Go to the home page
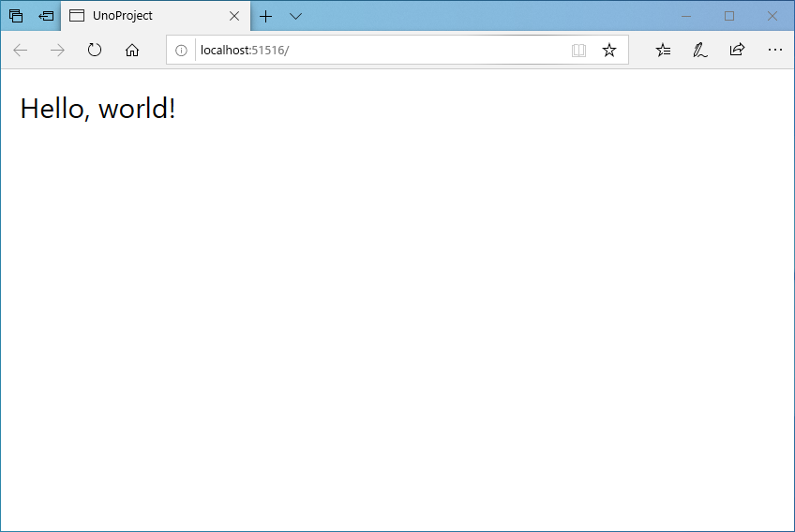Screen dimensions: 795x532 [x=132, y=51]
